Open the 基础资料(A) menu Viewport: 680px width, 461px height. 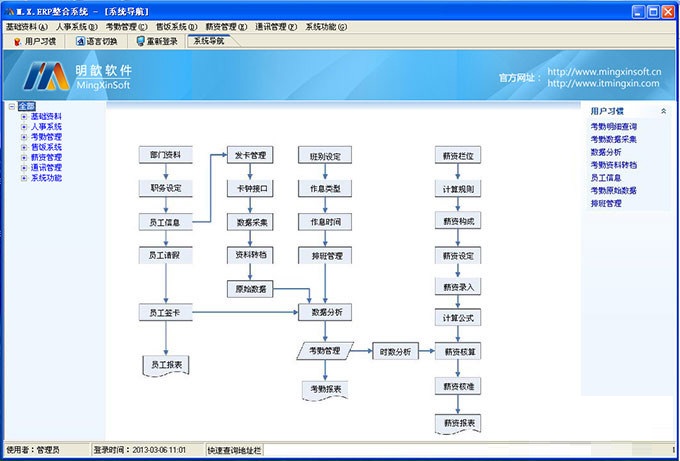click(x=26, y=27)
